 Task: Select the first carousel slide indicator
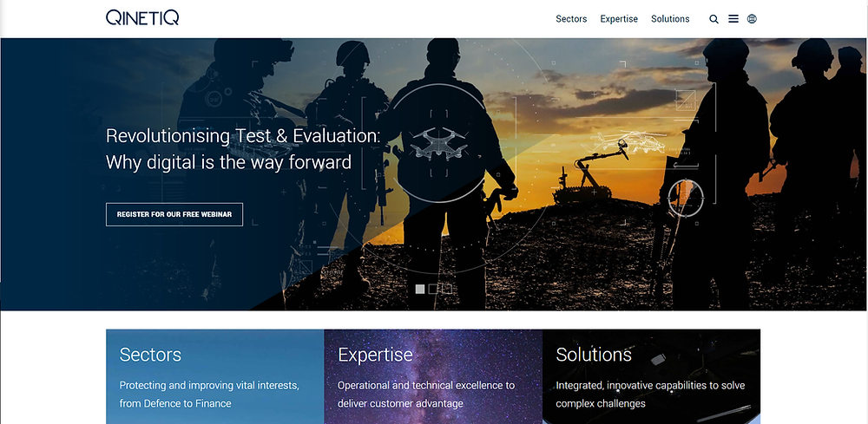[x=420, y=289]
